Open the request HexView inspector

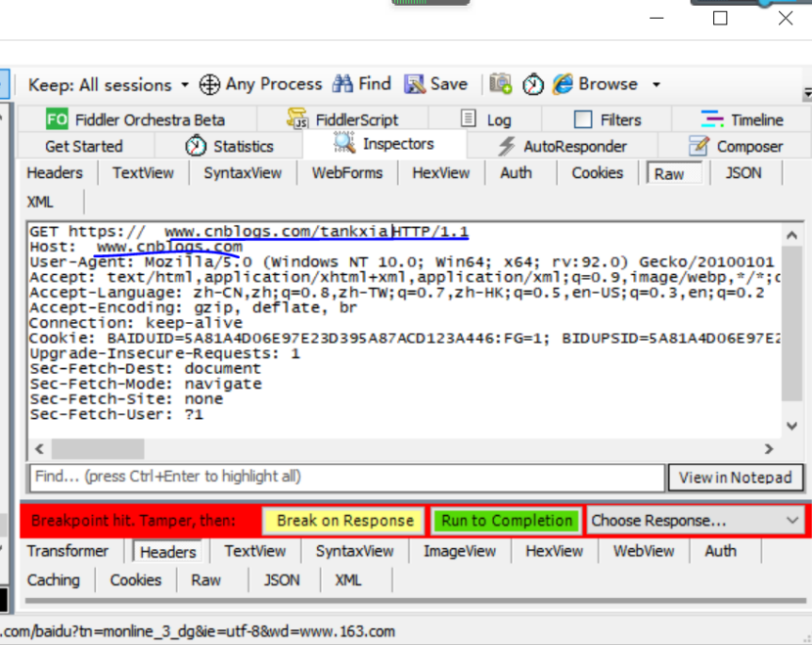pos(440,172)
